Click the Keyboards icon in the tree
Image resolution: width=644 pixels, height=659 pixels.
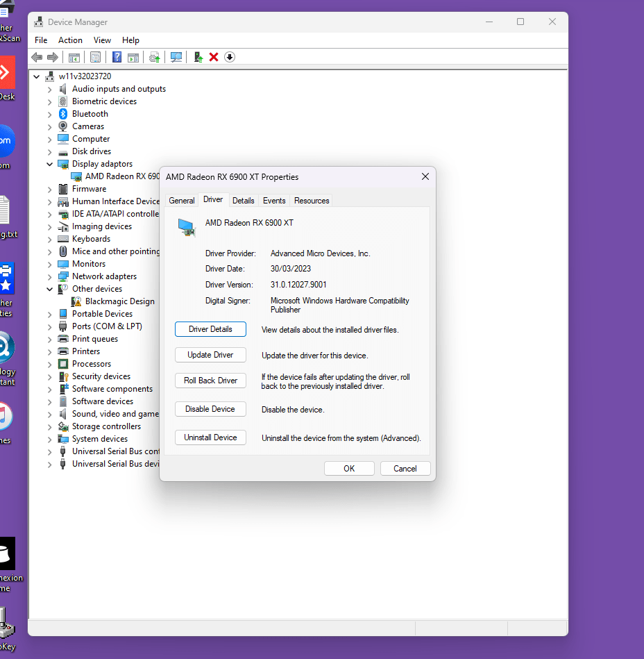coord(63,239)
